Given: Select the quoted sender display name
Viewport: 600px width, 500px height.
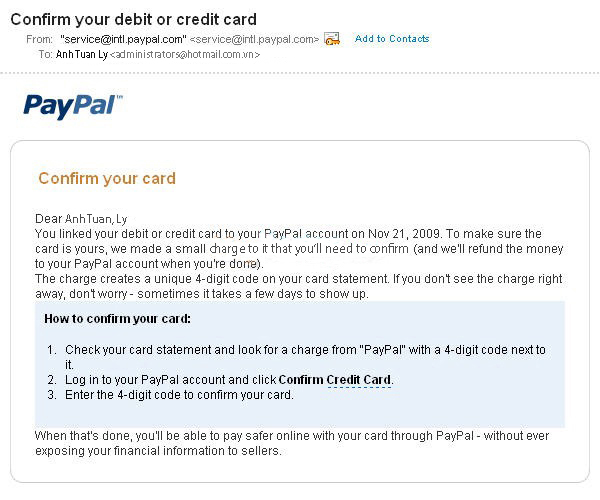Looking at the screenshot, I should 124,39.
